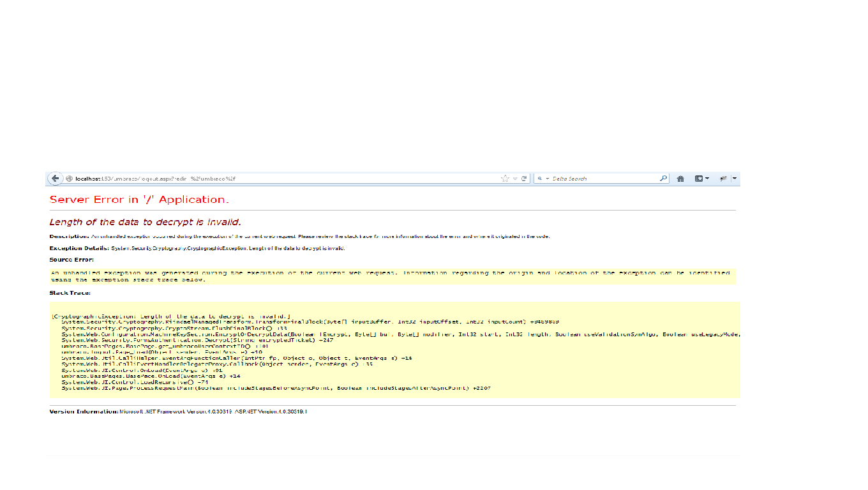Click the RijndaelManagedTransform.TransformFinalBlock stack line

point(310,322)
